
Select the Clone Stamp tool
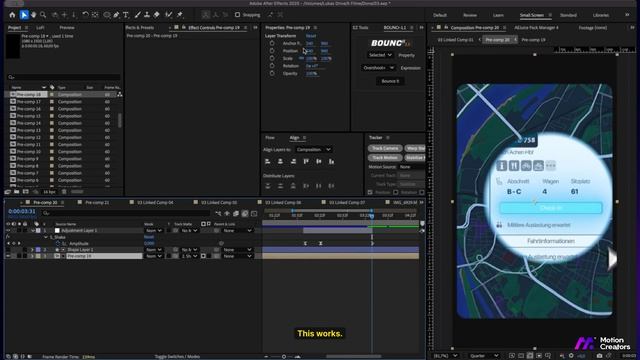click(147, 15)
